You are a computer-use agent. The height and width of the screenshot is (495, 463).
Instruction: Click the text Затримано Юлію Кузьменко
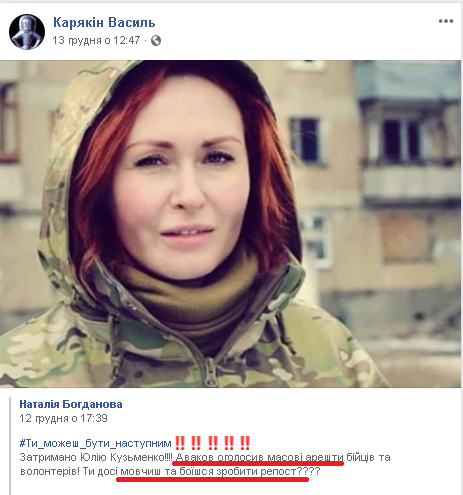[x=92, y=457]
